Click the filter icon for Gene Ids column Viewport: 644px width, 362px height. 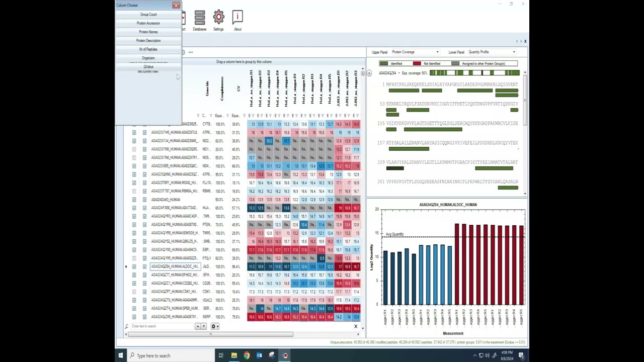(x=211, y=116)
